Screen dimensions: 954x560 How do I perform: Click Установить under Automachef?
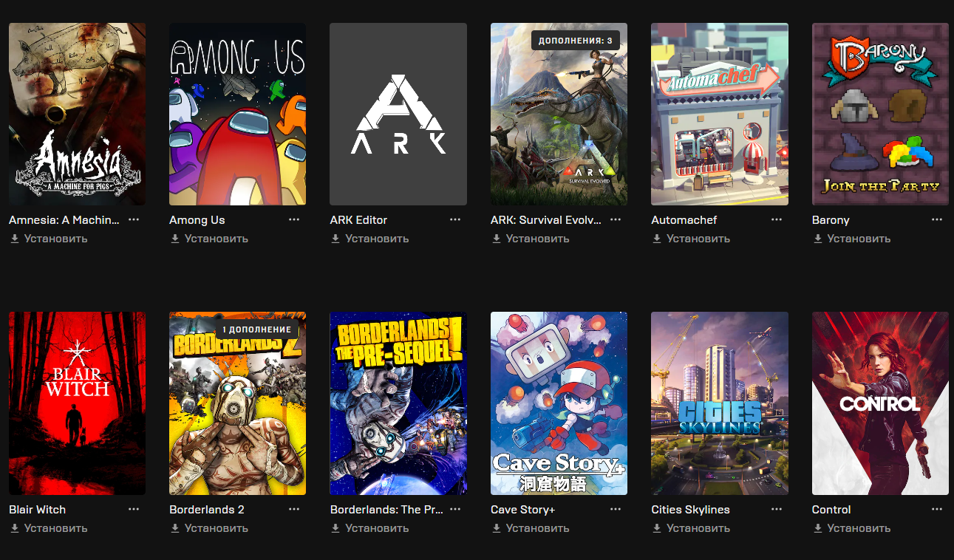[692, 239]
